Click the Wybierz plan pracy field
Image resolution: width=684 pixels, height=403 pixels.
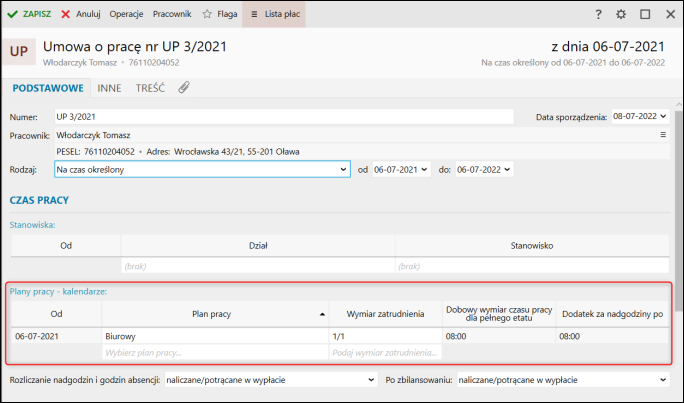tap(215, 352)
